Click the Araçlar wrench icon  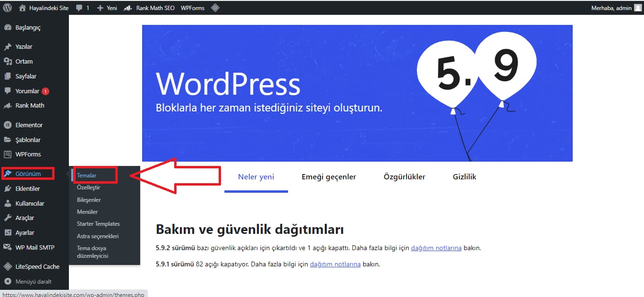(8, 218)
